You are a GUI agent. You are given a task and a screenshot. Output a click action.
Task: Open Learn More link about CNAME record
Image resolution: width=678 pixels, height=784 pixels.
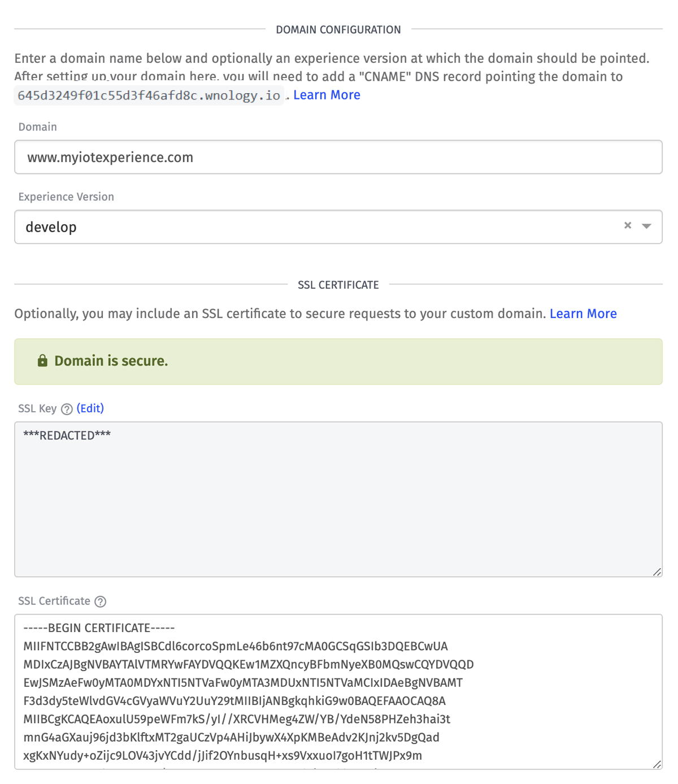click(327, 95)
